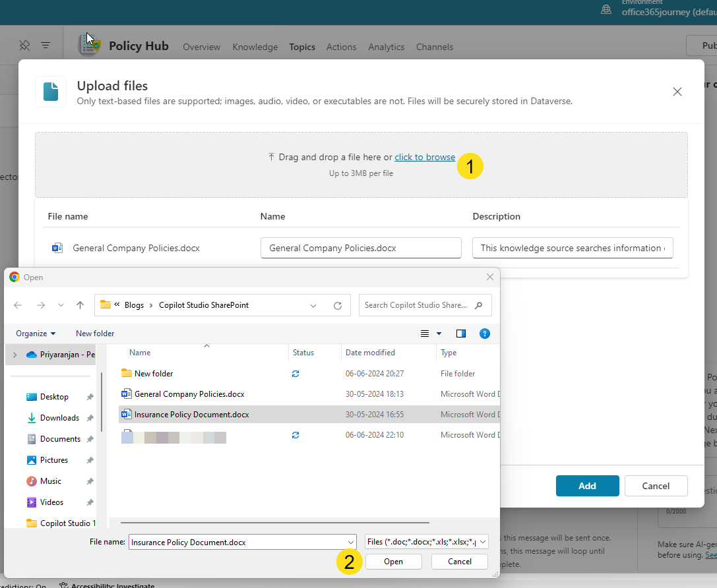This screenshot has width=717, height=588.
Task: Open the Analytics tab
Action: tap(386, 47)
